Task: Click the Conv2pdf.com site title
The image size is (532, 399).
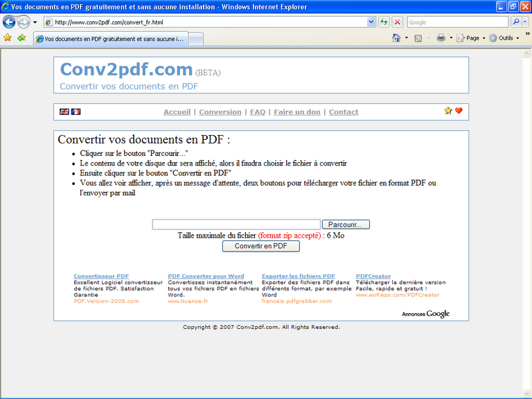Action: (126, 69)
